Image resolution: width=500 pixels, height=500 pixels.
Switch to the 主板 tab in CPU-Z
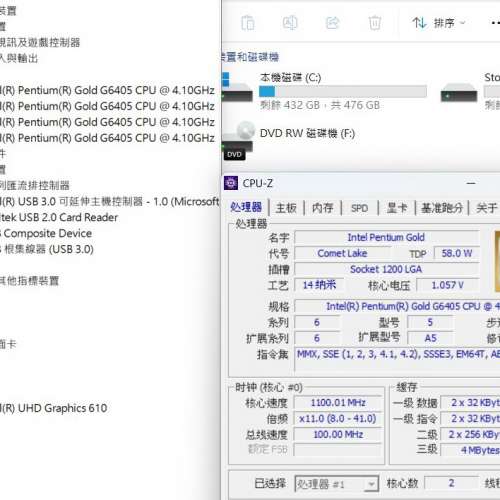click(x=286, y=208)
